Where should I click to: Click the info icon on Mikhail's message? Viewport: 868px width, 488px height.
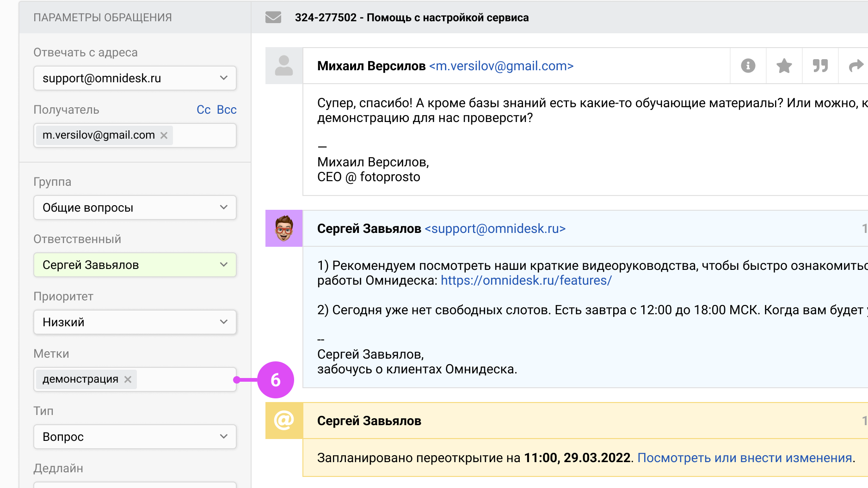(748, 66)
